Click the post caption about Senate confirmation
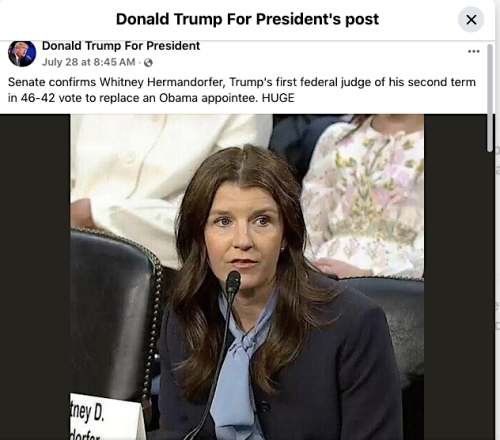This screenshot has height=440, width=500. click(242, 90)
